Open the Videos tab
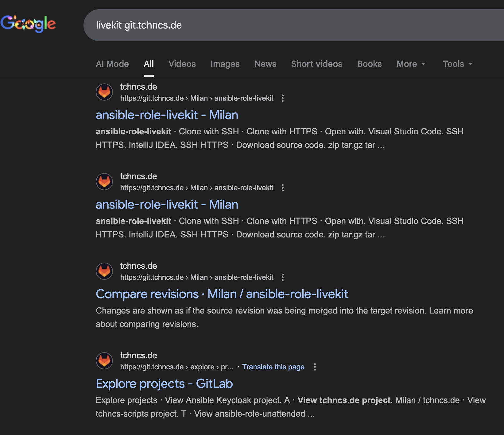 pos(182,64)
